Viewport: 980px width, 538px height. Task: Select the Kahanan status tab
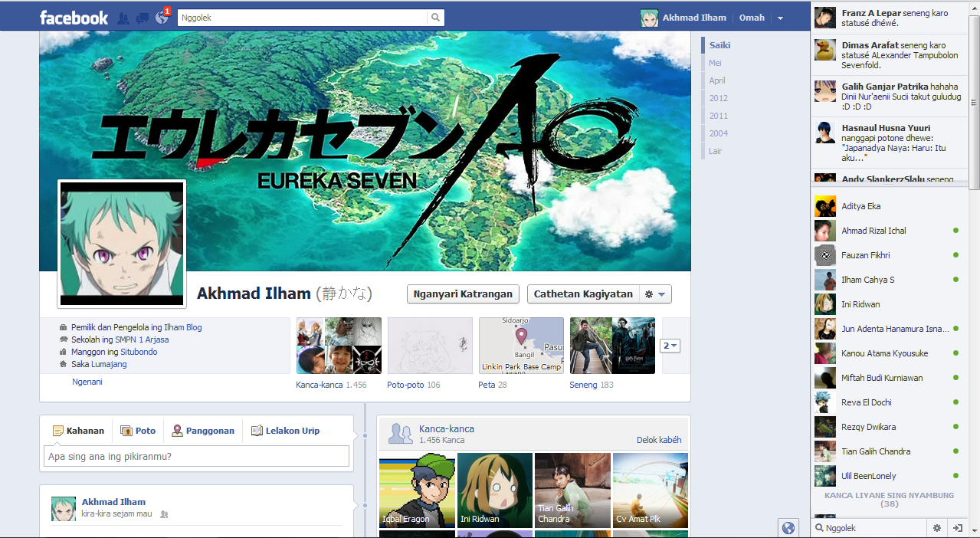click(x=78, y=431)
